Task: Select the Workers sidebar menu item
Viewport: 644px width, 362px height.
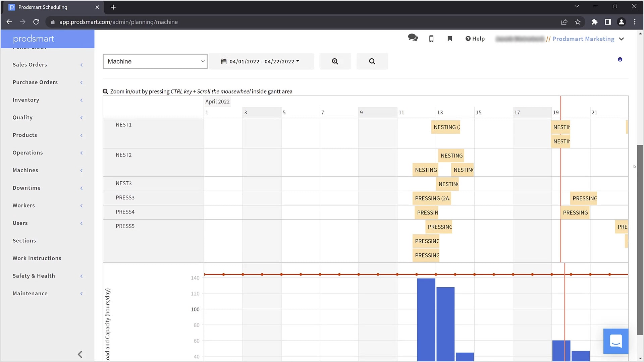Action: pyautogui.click(x=24, y=205)
